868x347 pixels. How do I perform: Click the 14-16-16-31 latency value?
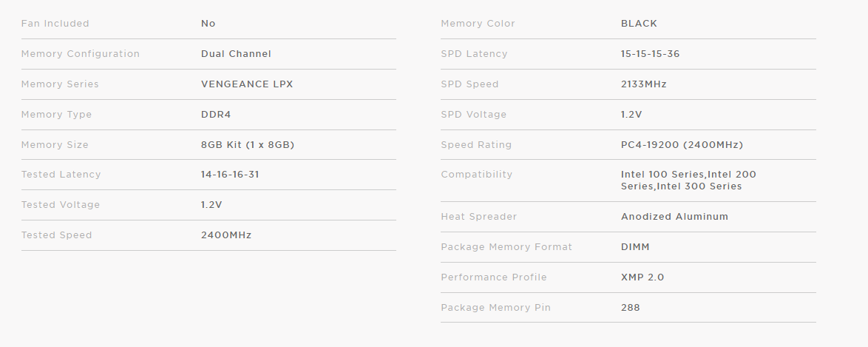point(230,175)
